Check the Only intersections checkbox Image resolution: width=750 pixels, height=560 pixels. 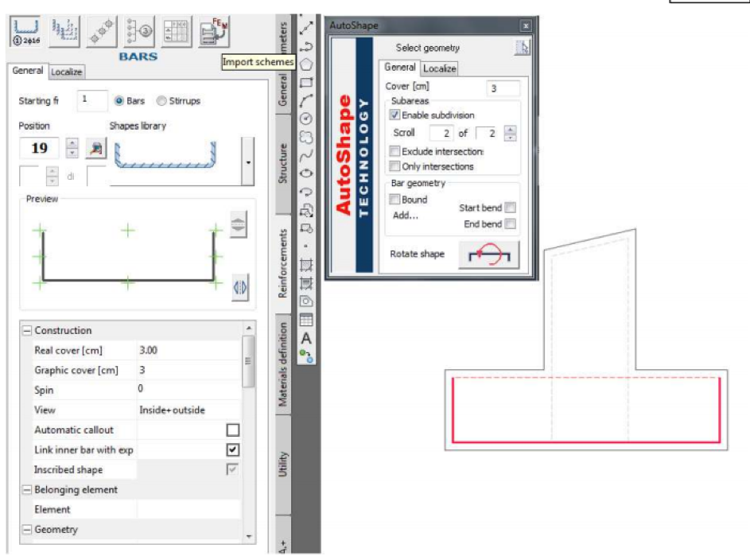tap(395, 166)
